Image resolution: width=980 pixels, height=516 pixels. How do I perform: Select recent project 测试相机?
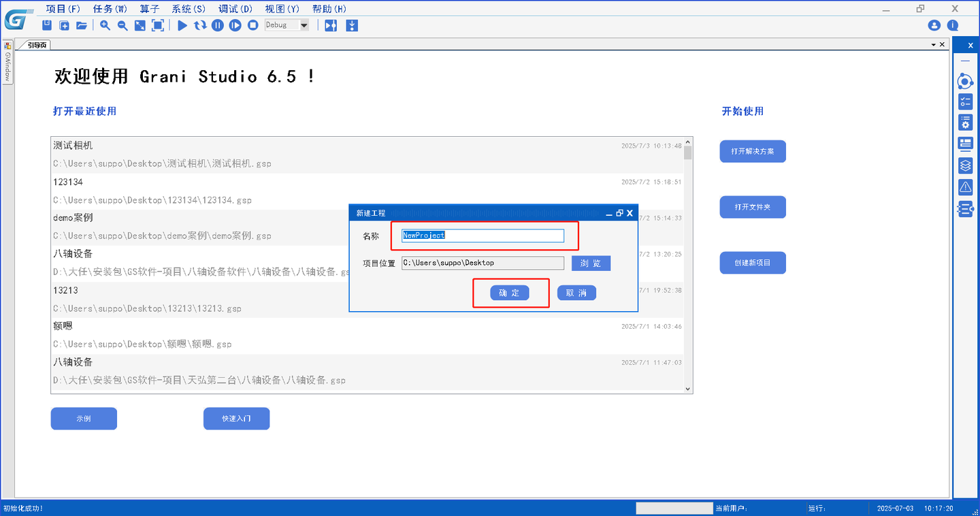tap(367, 155)
